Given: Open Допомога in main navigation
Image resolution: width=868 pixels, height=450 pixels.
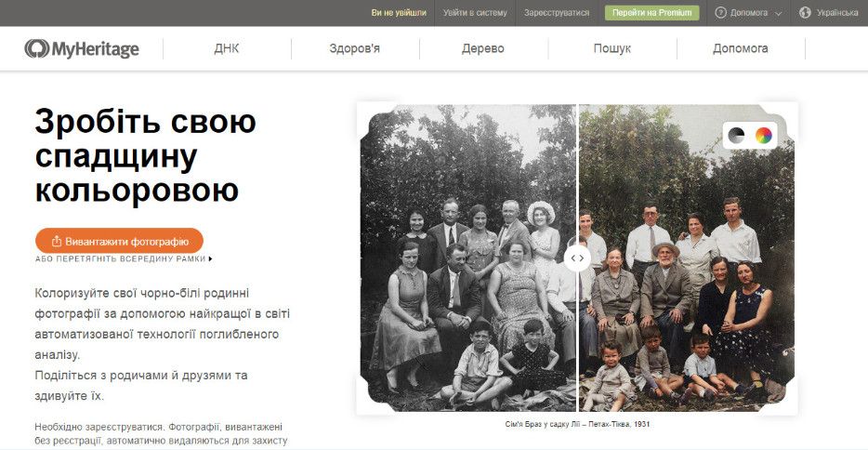Looking at the screenshot, I should coord(740,48).
